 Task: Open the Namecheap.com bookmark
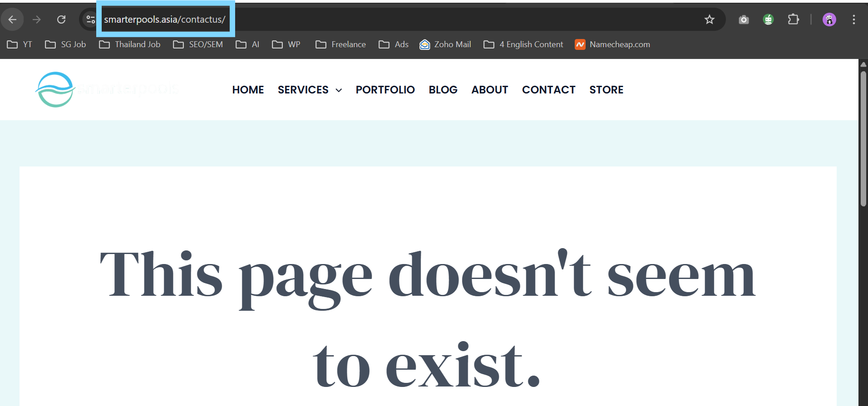click(612, 44)
